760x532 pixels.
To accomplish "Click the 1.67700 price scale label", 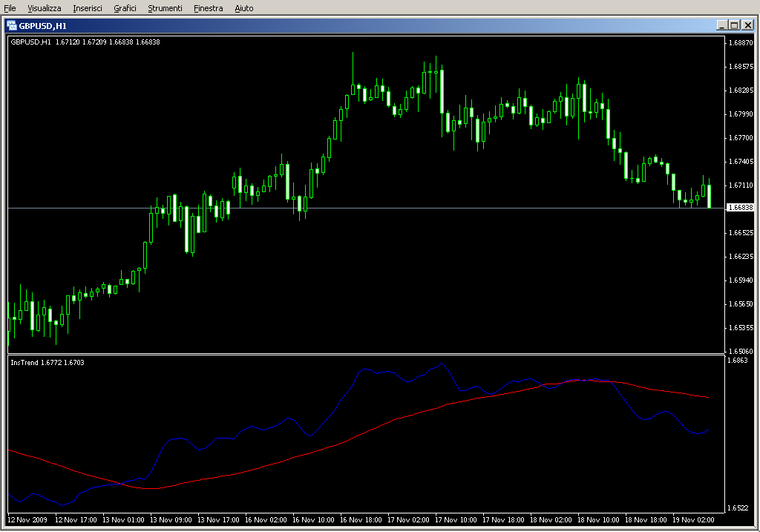I will point(741,137).
